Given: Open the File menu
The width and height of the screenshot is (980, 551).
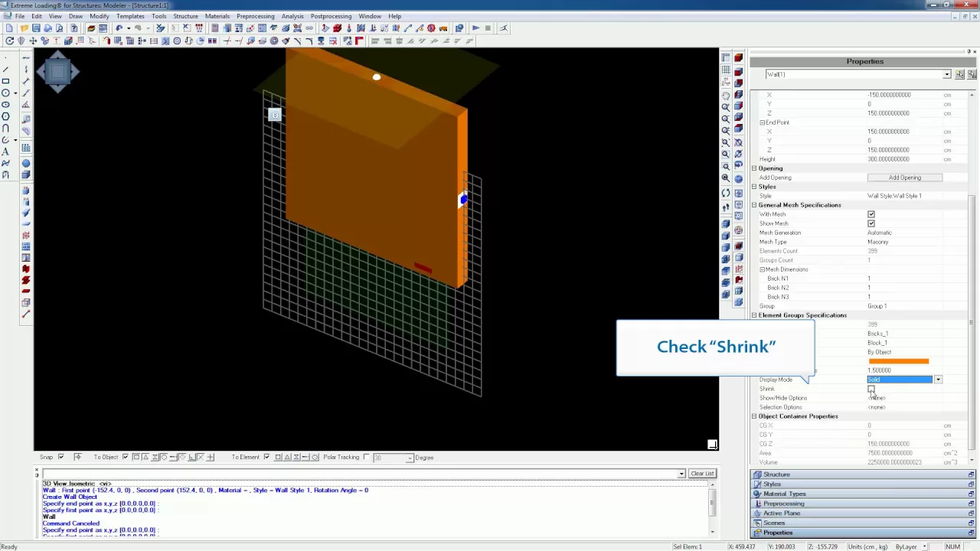Looking at the screenshot, I should pyautogui.click(x=19, y=16).
